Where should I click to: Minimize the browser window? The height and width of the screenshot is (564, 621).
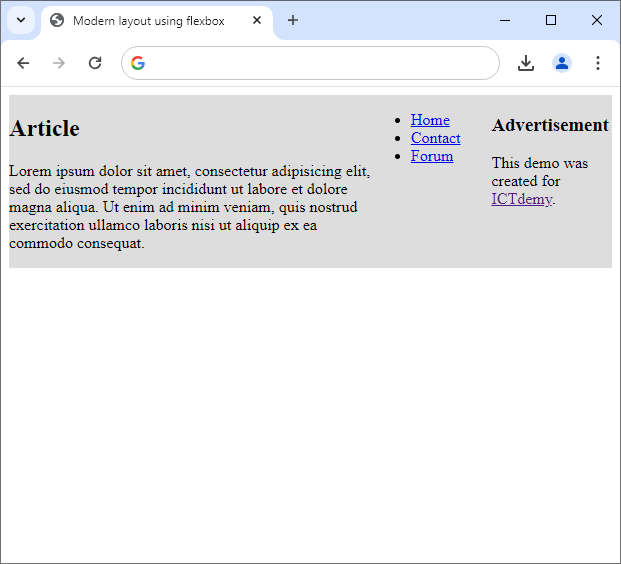(x=505, y=20)
